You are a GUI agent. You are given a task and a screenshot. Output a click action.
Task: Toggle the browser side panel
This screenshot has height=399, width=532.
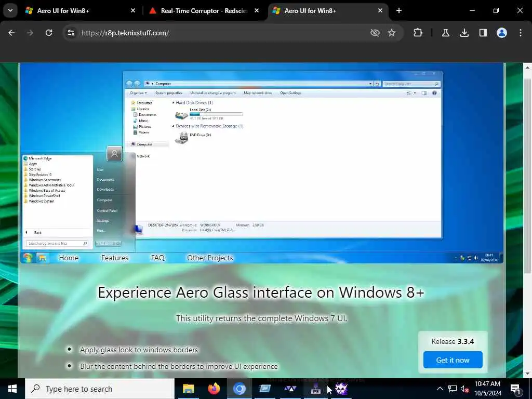483,33
